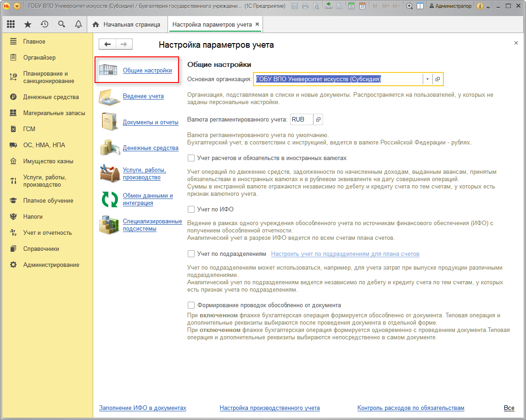Open Настроить учет по подразделениям link
Viewport: 526px width, 420px height.
tap(345, 254)
